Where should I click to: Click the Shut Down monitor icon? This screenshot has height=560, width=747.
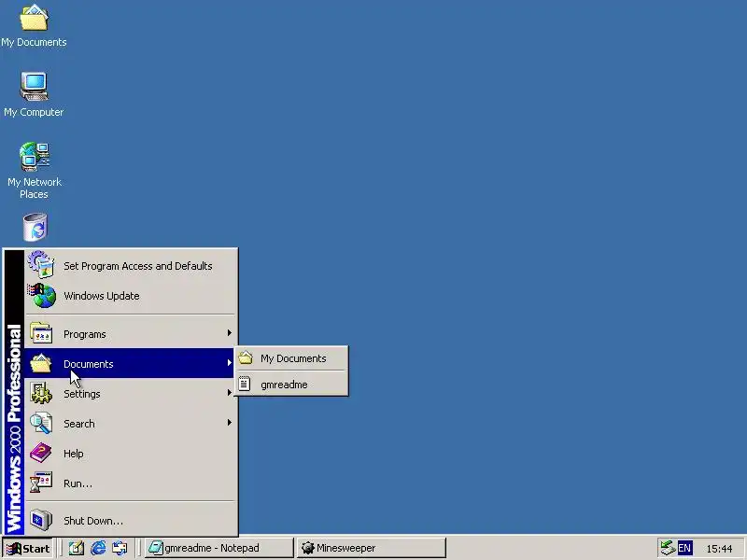point(41,520)
